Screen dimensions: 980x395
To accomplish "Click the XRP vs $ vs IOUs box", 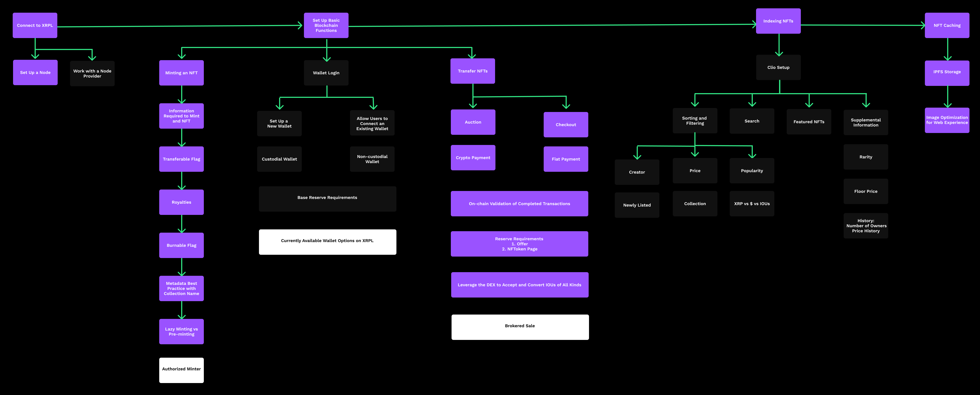I will click(x=752, y=204).
